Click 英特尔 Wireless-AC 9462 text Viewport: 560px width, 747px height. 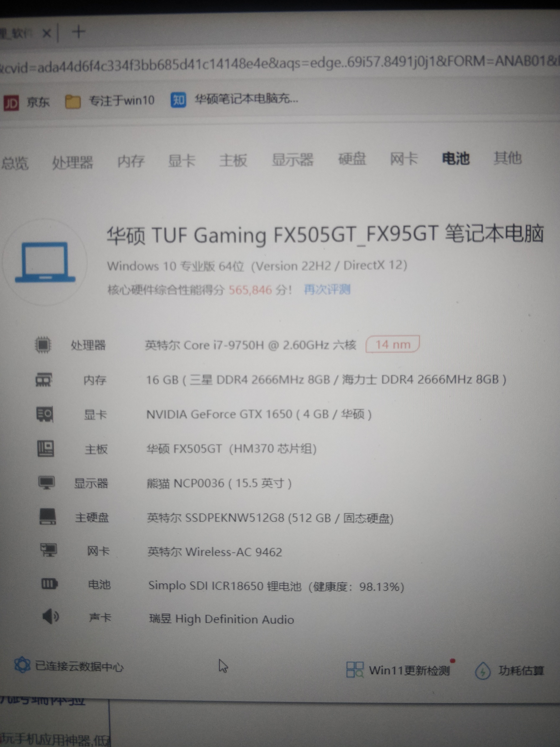tap(215, 552)
